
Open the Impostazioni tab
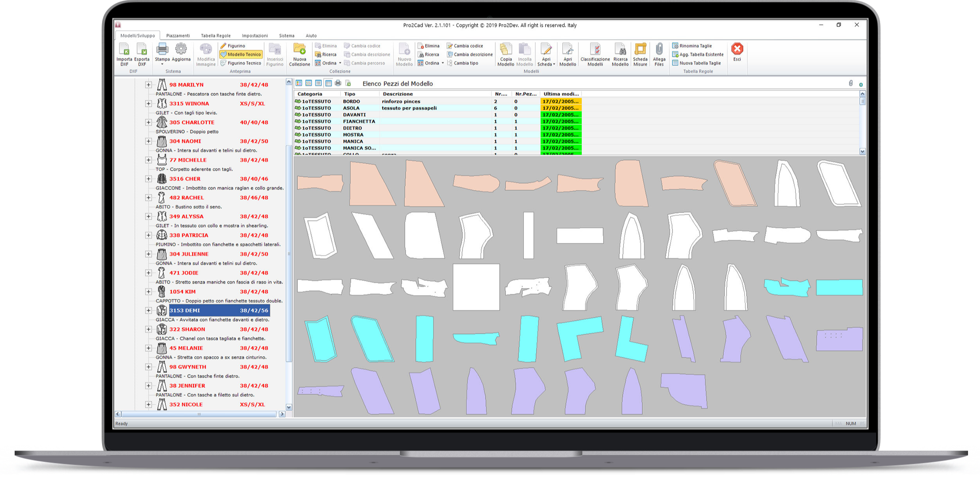[255, 36]
